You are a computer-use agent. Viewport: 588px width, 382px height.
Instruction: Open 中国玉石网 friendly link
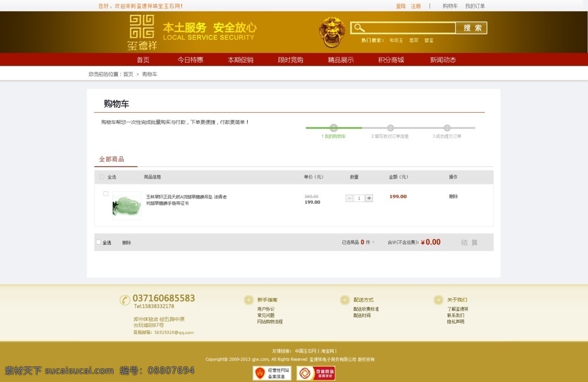306,351
